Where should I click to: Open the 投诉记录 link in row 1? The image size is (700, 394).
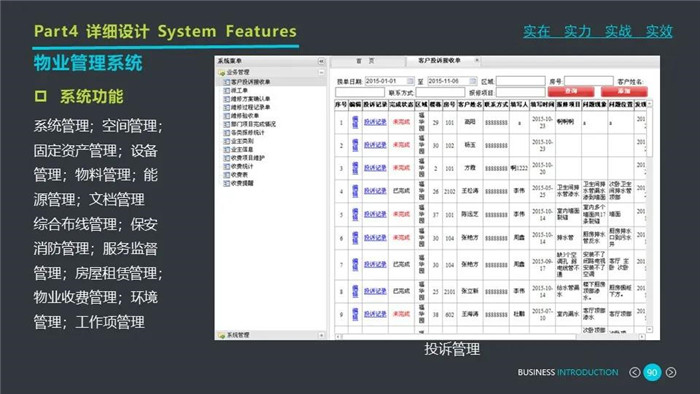[x=375, y=122]
